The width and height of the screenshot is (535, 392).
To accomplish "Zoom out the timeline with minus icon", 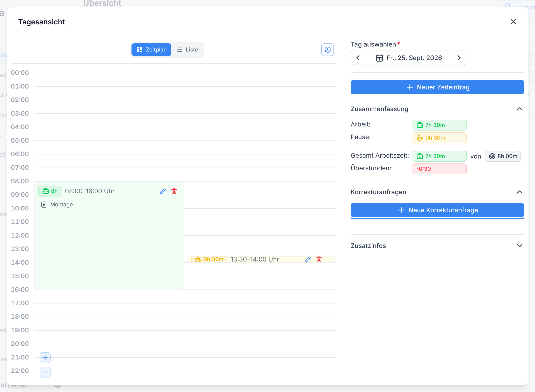I will [45, 372].
